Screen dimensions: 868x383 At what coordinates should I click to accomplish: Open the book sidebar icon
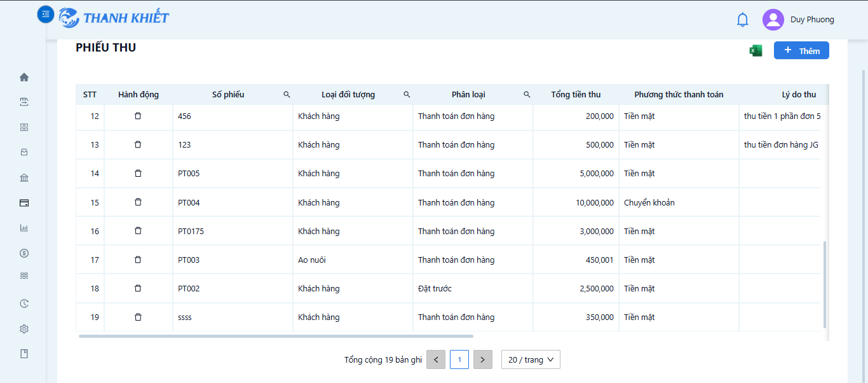tap(24, 354)
